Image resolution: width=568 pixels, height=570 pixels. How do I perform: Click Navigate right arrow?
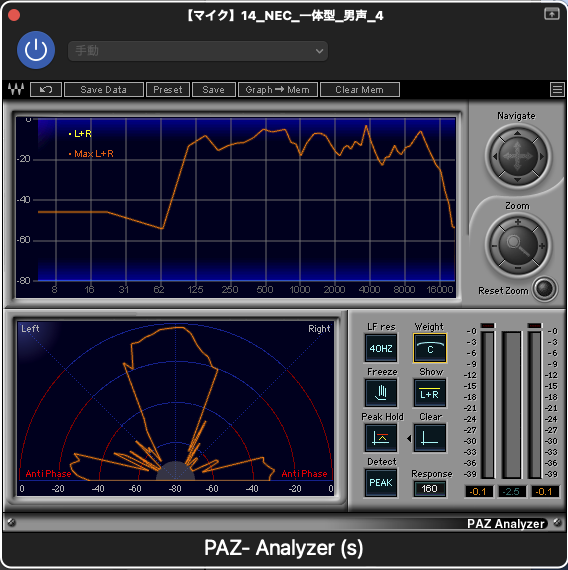(541, 156)
